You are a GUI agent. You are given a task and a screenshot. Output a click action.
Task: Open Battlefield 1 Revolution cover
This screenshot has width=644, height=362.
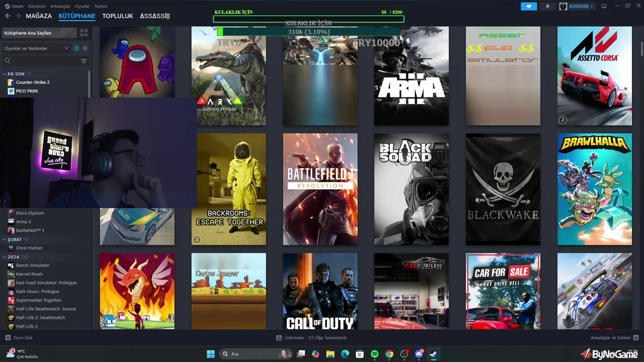tap(320, 189)
